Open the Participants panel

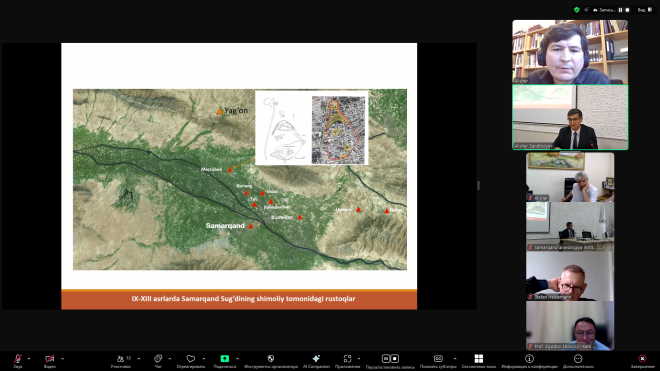(x=121, y=360)
